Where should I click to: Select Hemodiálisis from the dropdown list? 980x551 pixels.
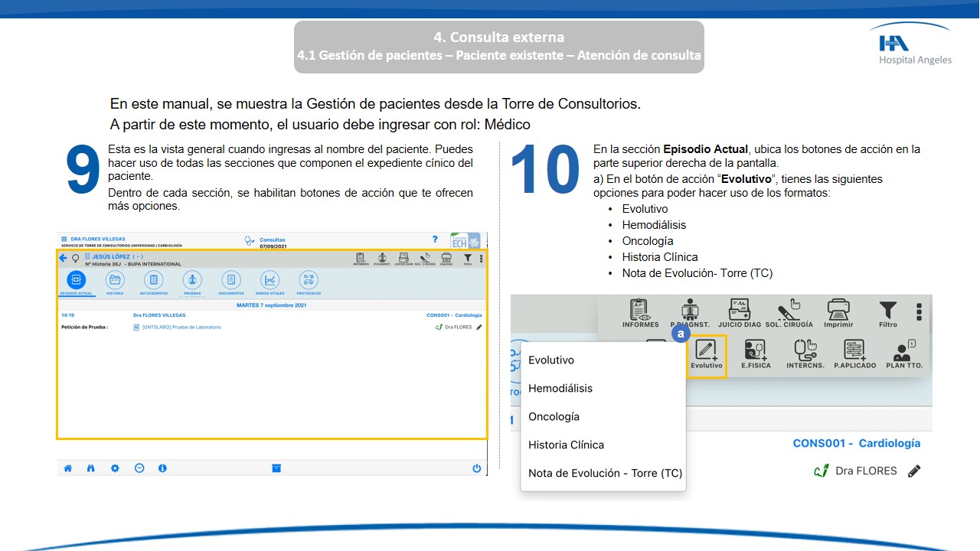(x=560, y=388)
